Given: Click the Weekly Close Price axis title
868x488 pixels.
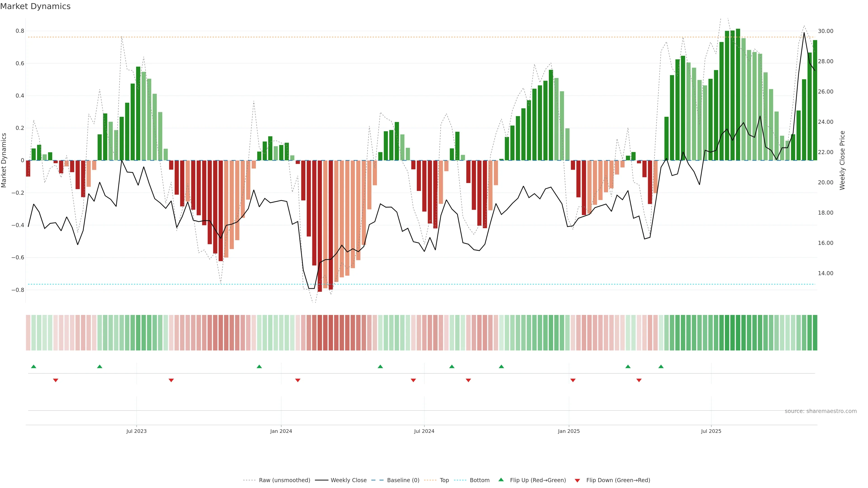Looking at the screenshot, I should pyautogui.click(x=842, y=160).
